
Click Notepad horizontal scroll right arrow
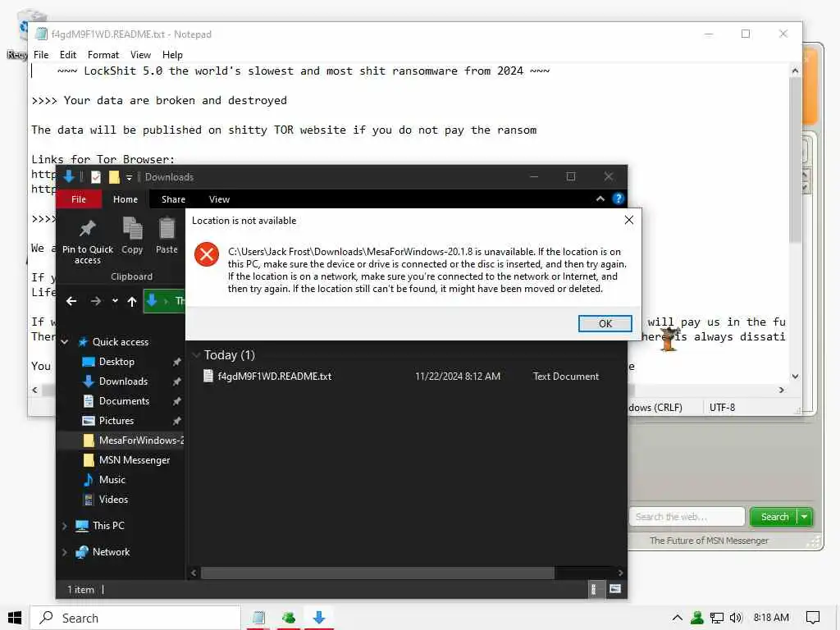tap(782, 390)
